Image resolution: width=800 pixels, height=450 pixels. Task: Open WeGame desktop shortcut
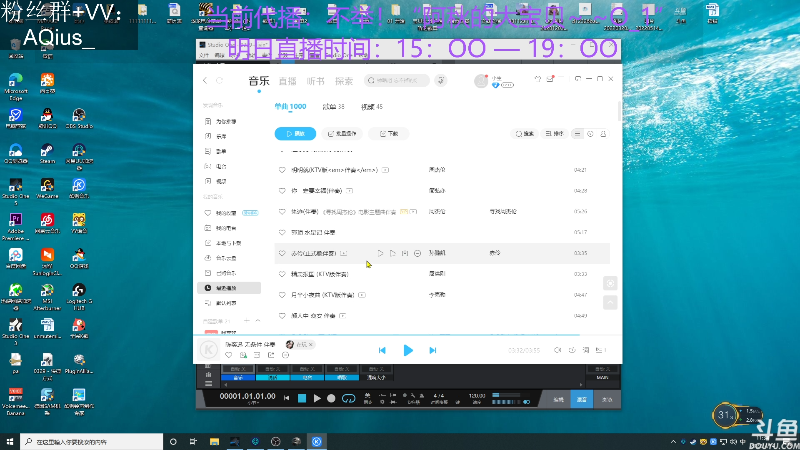pyautogui.click(x=47, y=188)
